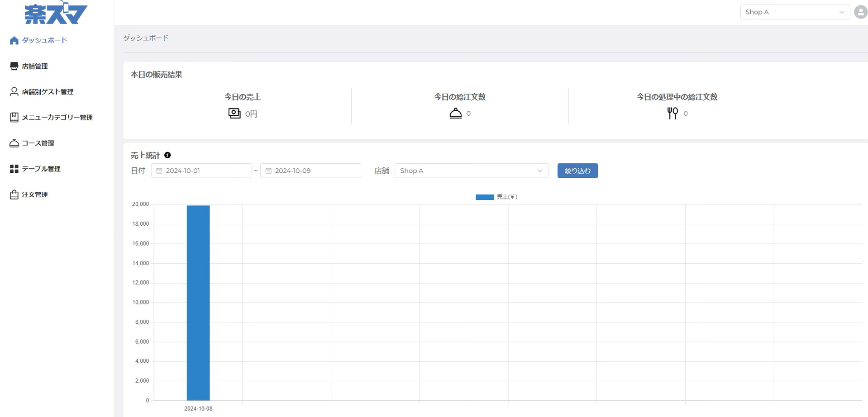868x417 pixels.
Task: Open the end date field 2024-10-09
Action: coord(310,171)
